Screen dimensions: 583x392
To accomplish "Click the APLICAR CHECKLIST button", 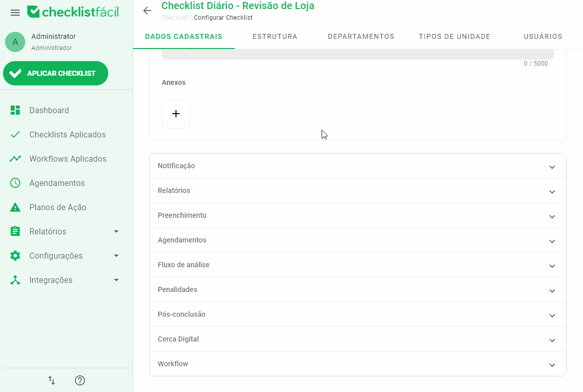I will [56, 73].
